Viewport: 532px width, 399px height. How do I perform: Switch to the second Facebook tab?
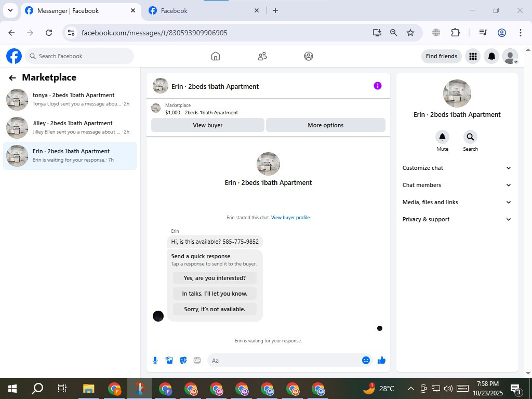point(204,11)
